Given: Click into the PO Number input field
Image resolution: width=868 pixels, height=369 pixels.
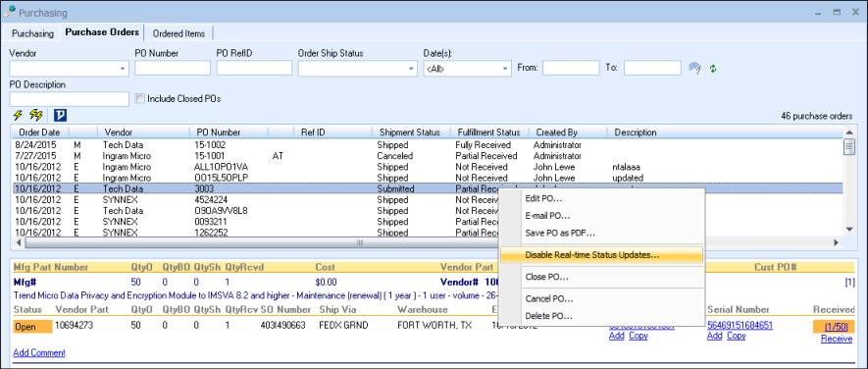Looking at the screenshot, I should 173,68.
